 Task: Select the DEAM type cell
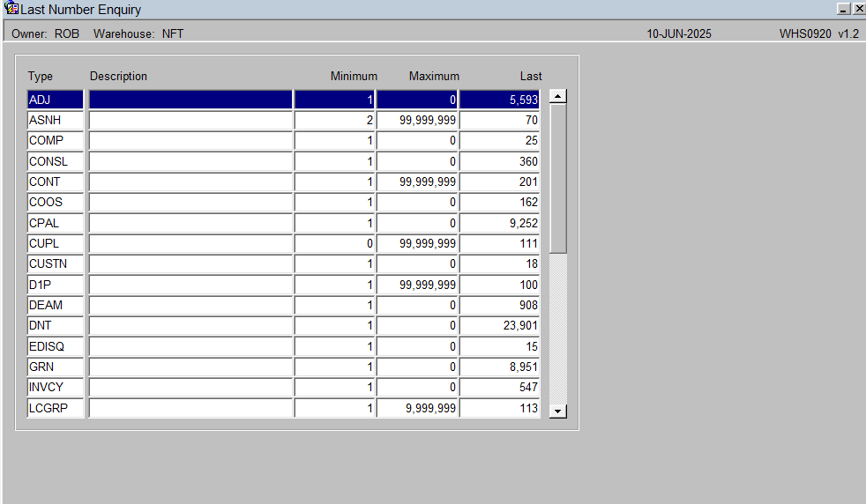(x=56, y=306)
